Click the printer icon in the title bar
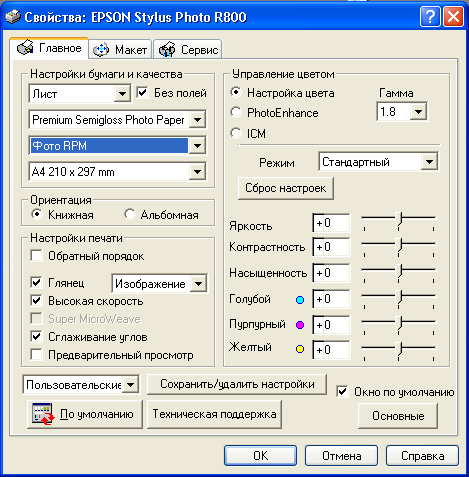 pos(12,16)
